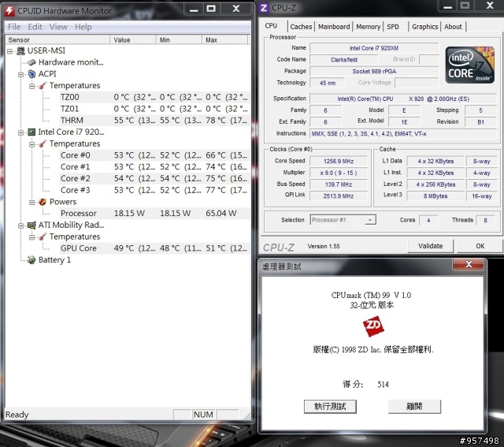The width and height of the screenshot is (504, 447).
Task: Collapse the Powers node
Action: [x=31, y=202]
